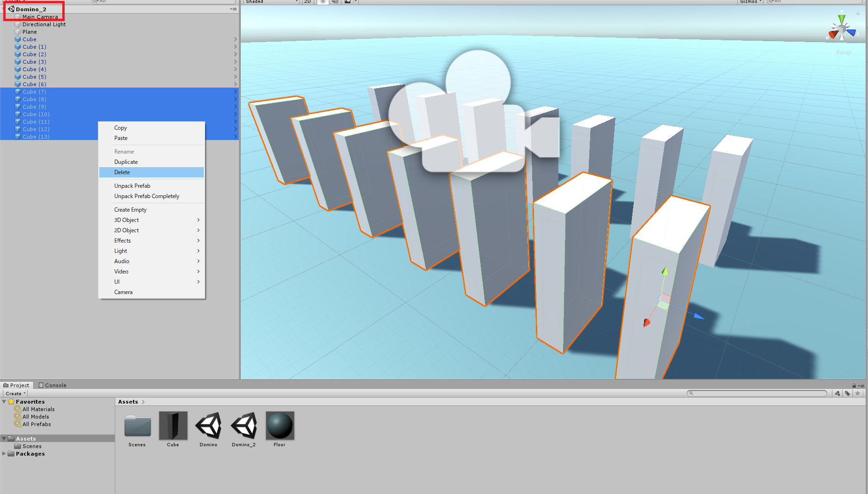Click the Cube (9) prefab icon

(18, 107)
